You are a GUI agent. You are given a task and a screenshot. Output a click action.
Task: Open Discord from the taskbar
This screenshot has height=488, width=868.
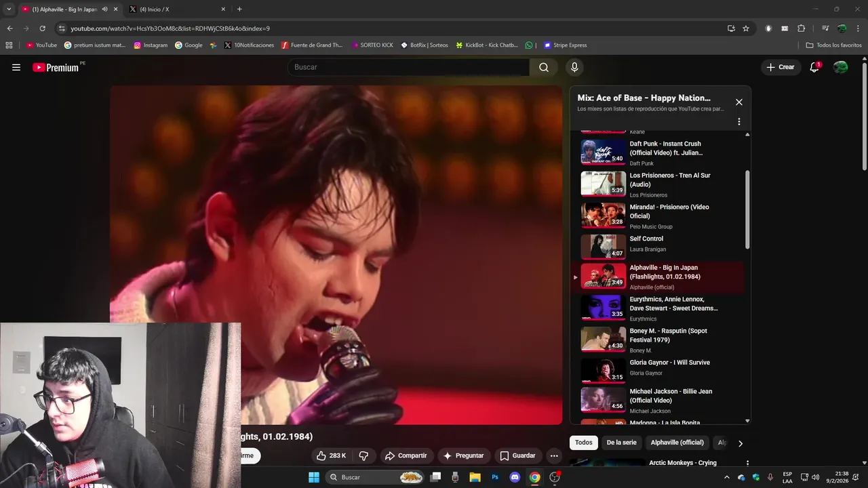point(515,477)
